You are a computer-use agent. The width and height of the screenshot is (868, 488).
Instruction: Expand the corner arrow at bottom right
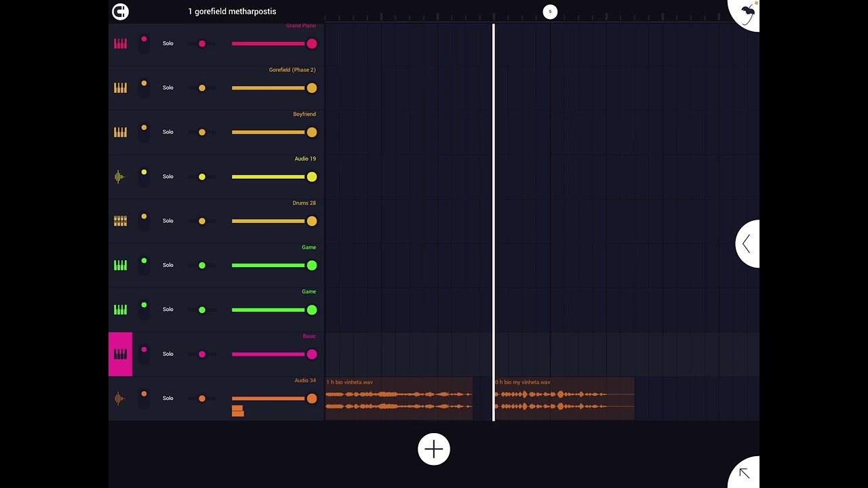coord(745,473)
